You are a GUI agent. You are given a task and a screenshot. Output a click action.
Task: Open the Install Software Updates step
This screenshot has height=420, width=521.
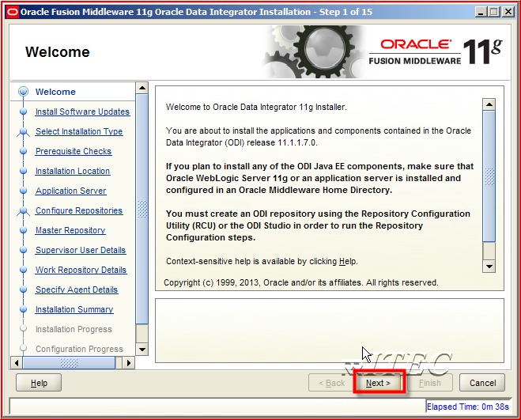[82, 112]
